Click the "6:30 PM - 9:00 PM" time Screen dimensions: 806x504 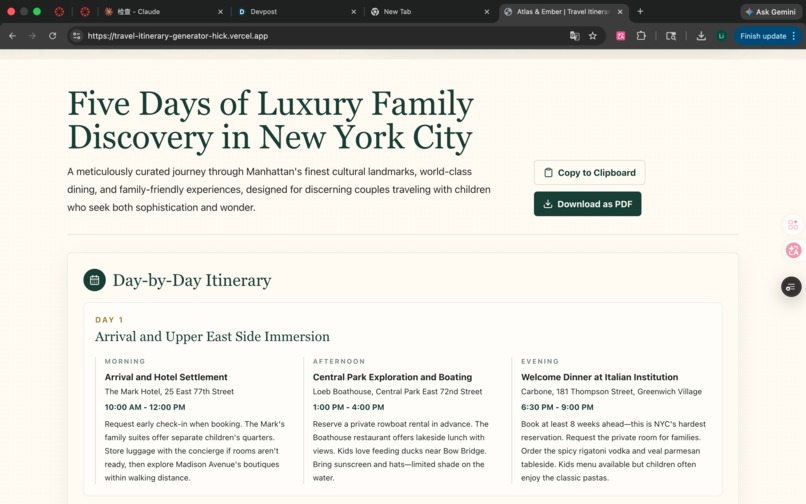[557, 407]
